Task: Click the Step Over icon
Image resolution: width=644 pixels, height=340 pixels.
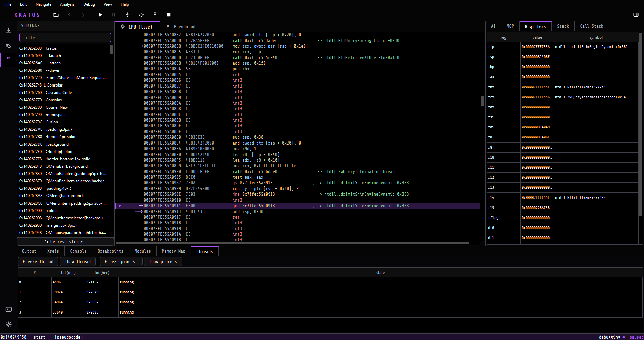Action: tap(141, 15)
